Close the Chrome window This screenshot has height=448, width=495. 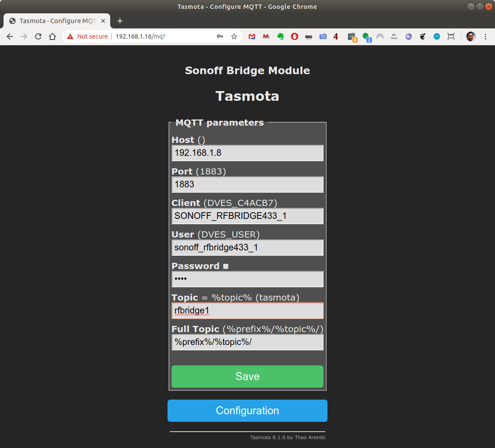pos(489,7)
